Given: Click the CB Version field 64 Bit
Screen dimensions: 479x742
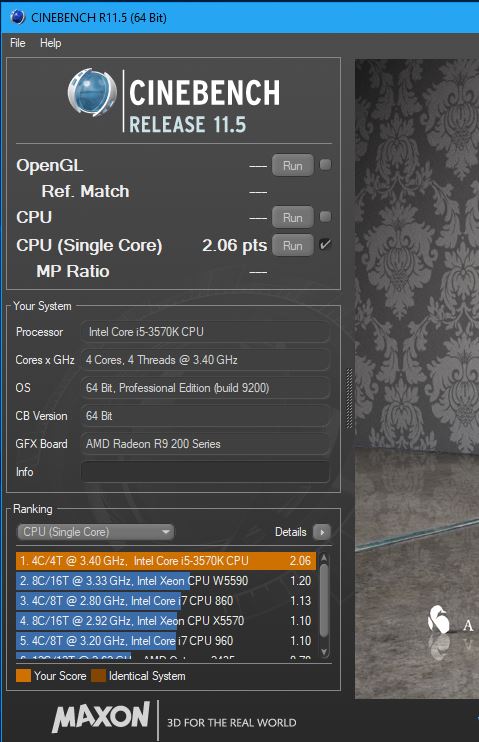Looking at the screenshot, I should (205, 415).
